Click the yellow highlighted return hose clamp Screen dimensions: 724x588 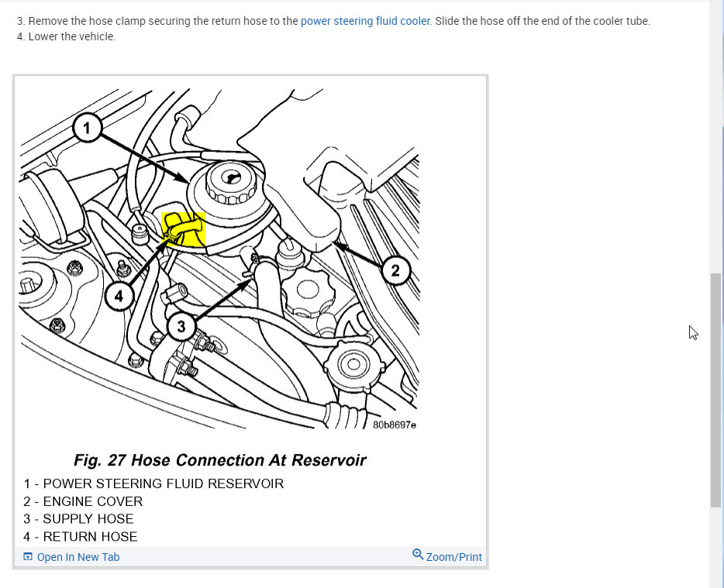point(183,229)
